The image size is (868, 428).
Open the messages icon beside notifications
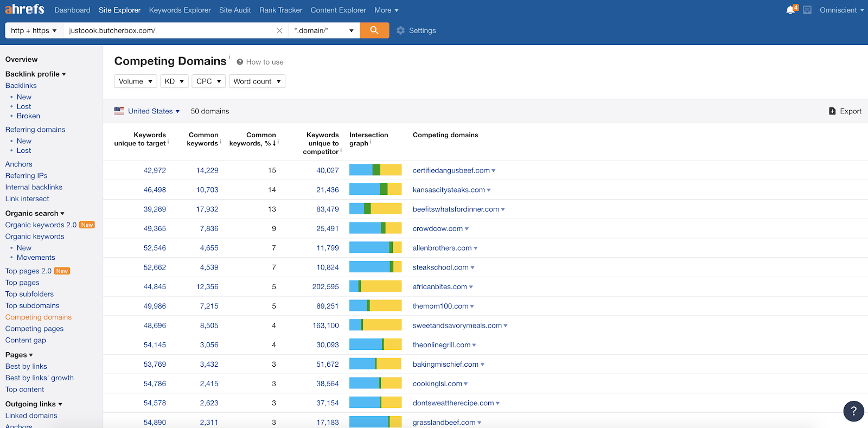coord(807,10)
